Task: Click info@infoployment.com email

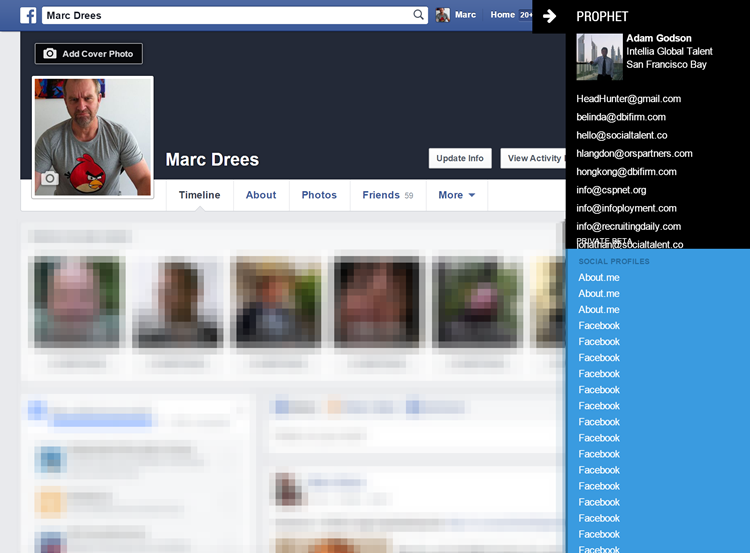Action: click(626, 208)
